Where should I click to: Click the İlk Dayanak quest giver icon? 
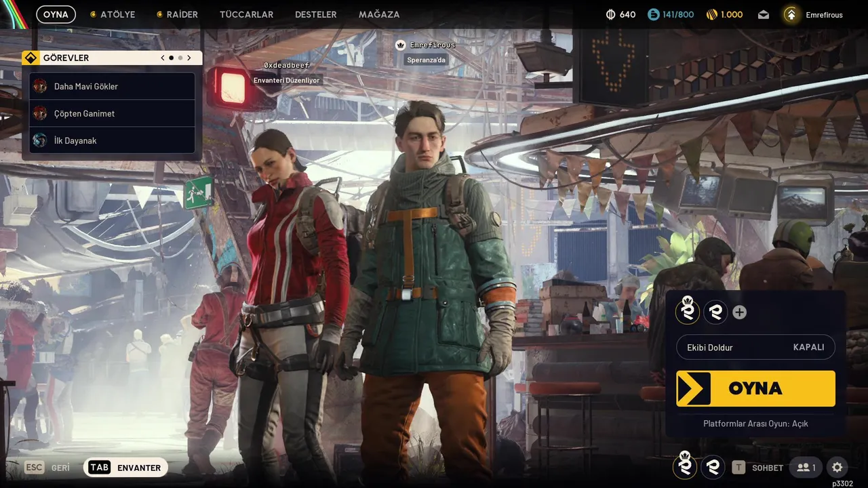pos(40,140)
